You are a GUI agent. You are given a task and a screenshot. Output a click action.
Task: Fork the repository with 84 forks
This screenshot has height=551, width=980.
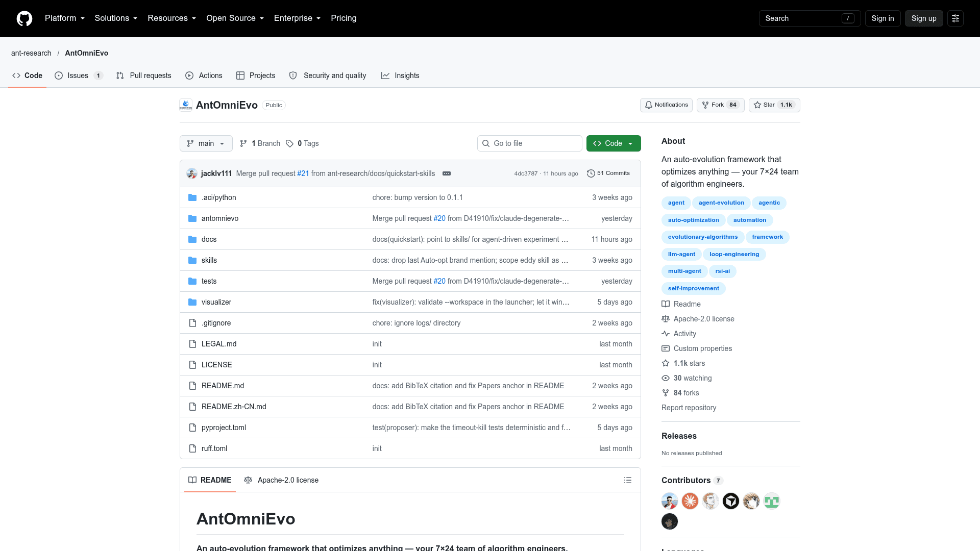720,105
